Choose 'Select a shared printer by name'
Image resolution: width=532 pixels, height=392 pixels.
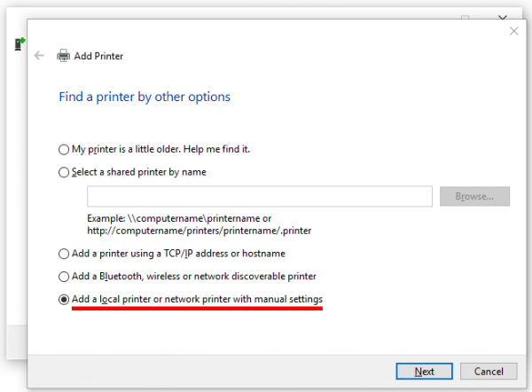pos(63,172)
